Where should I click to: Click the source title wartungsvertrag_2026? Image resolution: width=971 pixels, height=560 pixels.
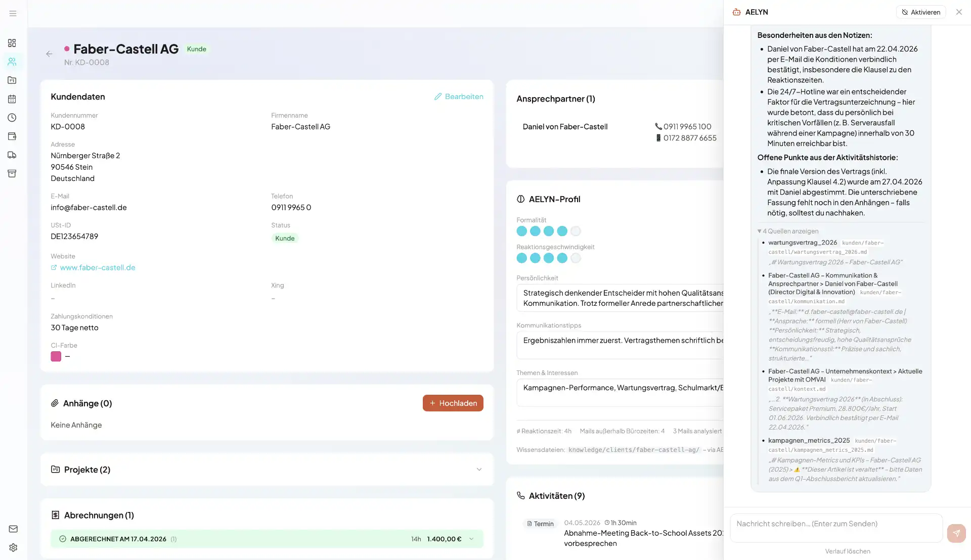[x=803, y=243]
